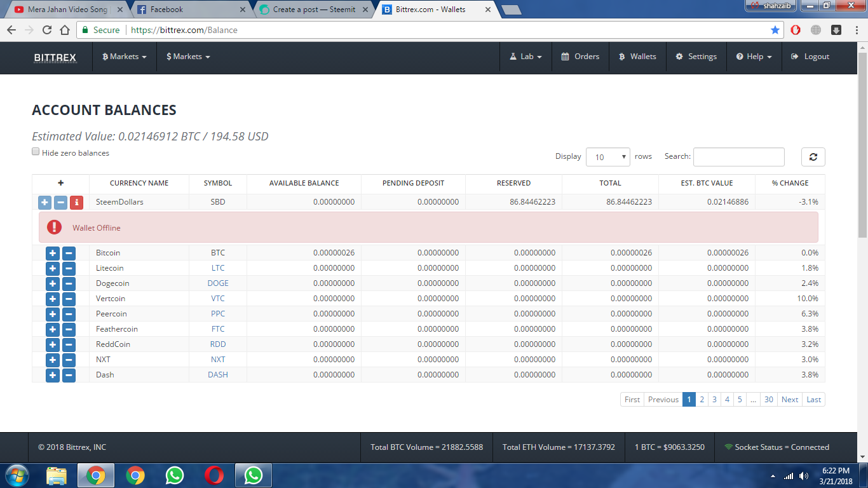
Task: Click the withdraw minus icon for Feathercoin
Action: 69,329
